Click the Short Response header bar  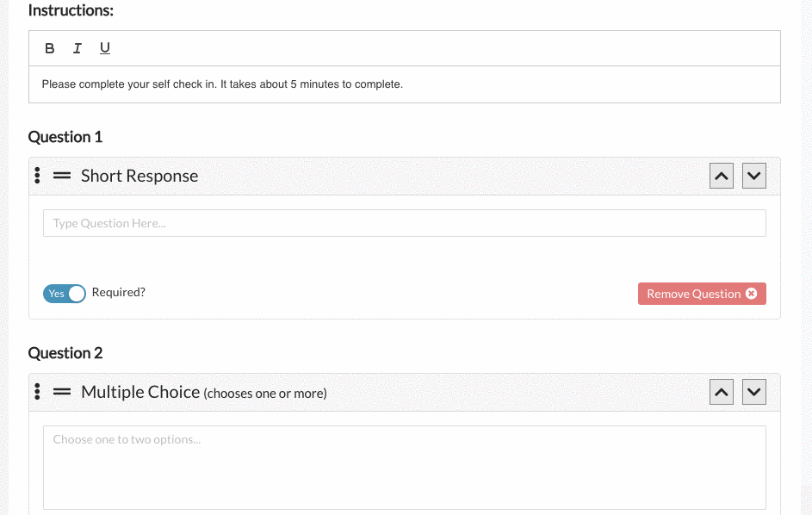344,175
